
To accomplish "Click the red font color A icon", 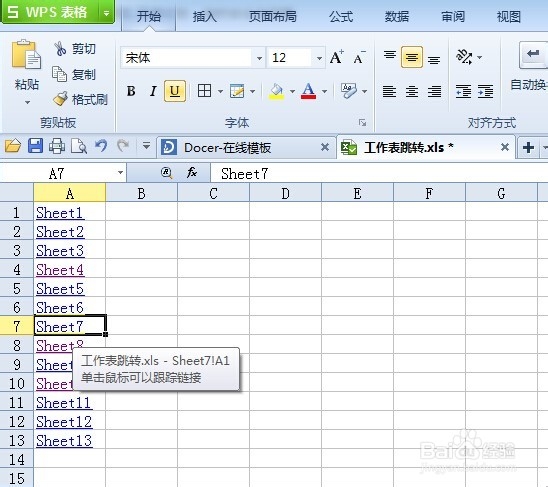I will tap(308, 91).
